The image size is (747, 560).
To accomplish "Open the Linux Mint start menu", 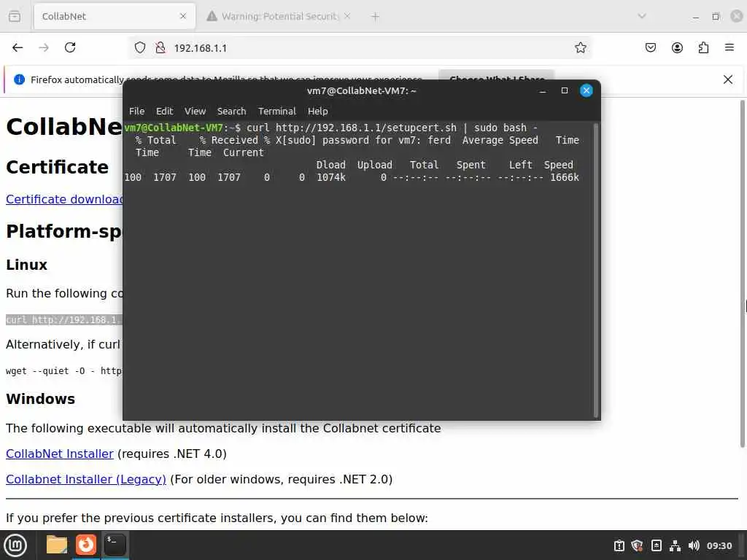I will 15,545.
